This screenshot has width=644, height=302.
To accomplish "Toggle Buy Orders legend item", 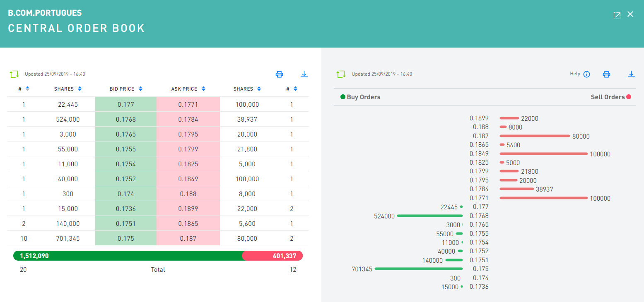I will tap(360, 97).
